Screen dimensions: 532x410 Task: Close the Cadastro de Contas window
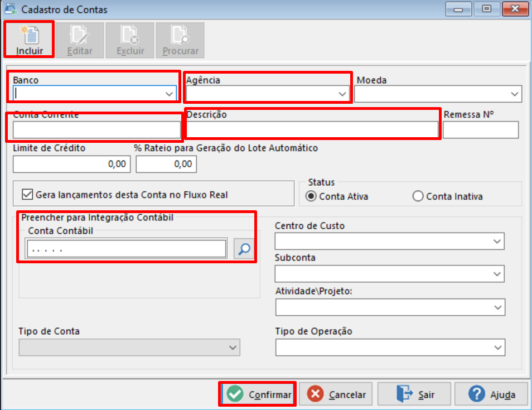(x=515, y=9)
